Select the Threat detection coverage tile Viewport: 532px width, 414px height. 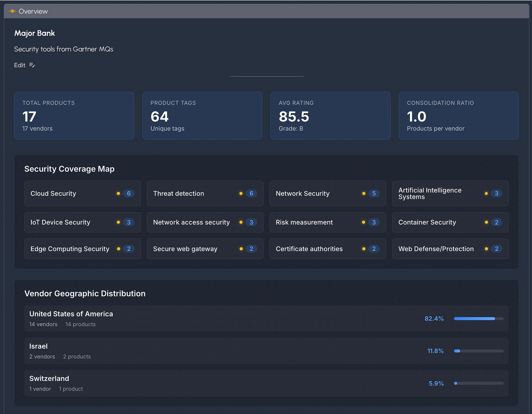coord(205,193)
